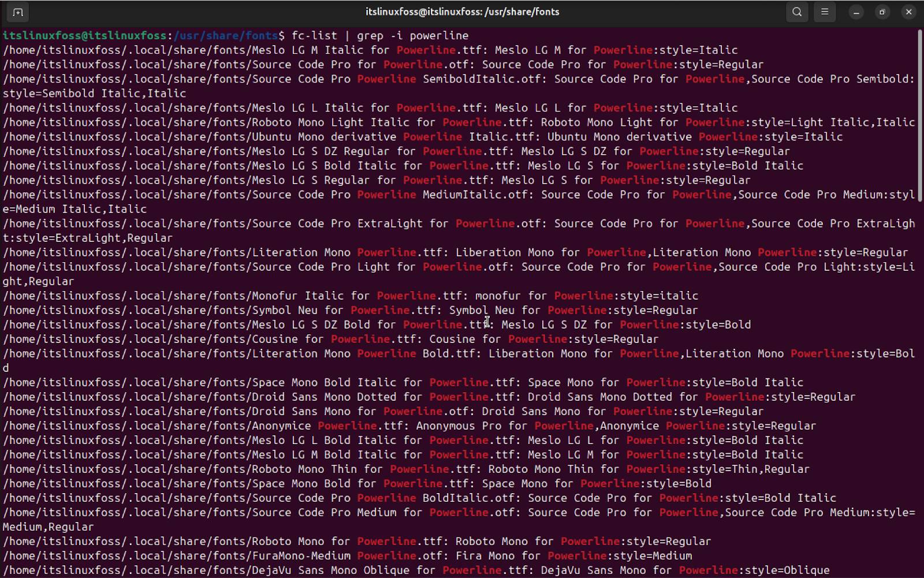
Task: Place cursor in the terminal text area
Action: [x=462, y=289]
